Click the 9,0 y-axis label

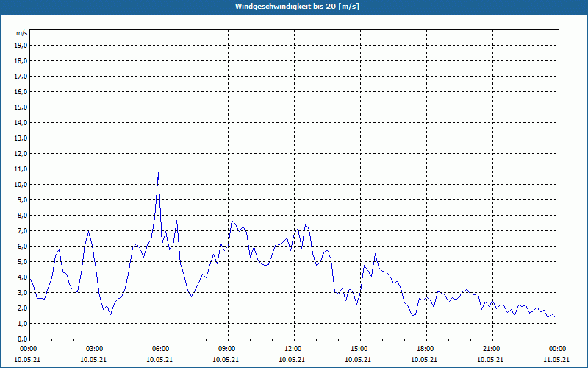tap(22, 199)
